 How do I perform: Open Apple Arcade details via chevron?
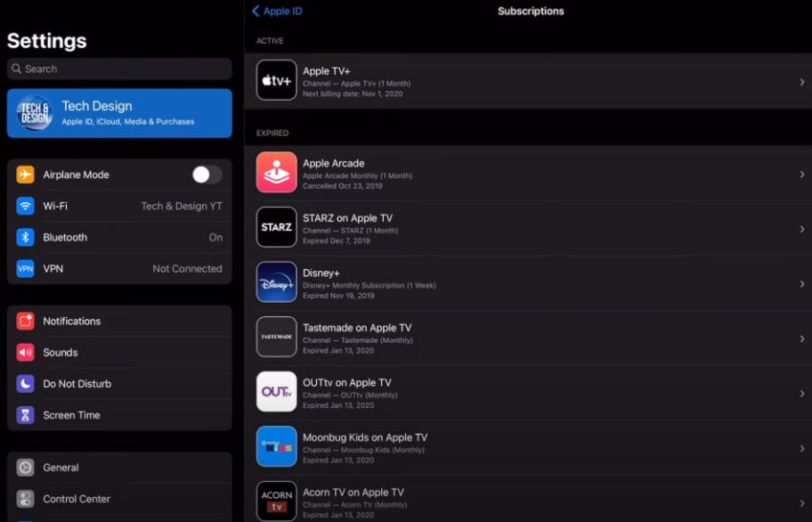coord(801,174)
